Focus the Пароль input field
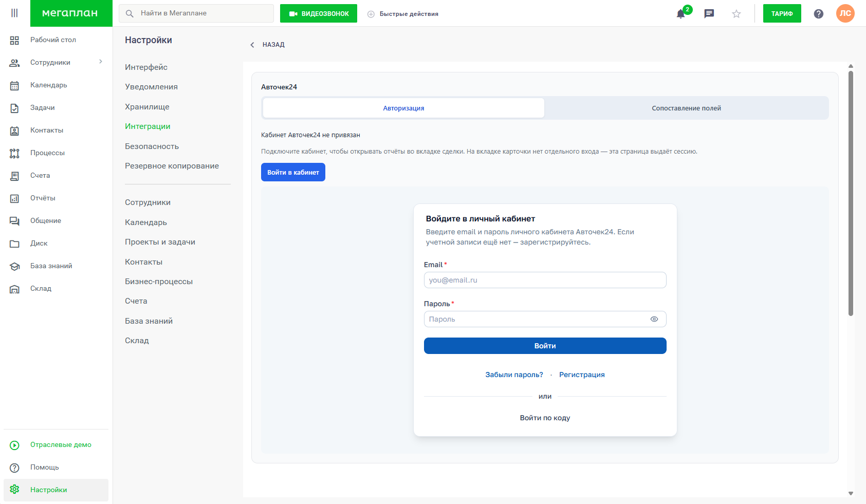The image size is (866, 504). [x=545, y=319]
